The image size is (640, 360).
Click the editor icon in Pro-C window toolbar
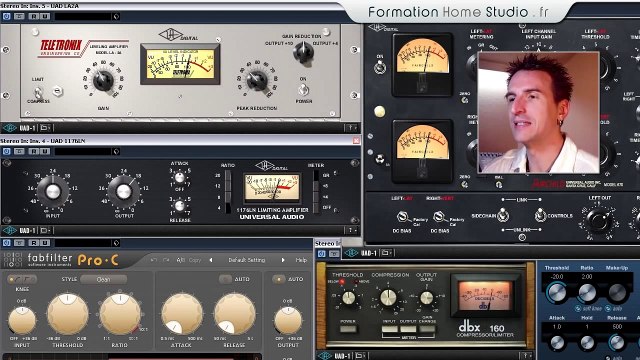pyautogui.click(x=19, y=243)
